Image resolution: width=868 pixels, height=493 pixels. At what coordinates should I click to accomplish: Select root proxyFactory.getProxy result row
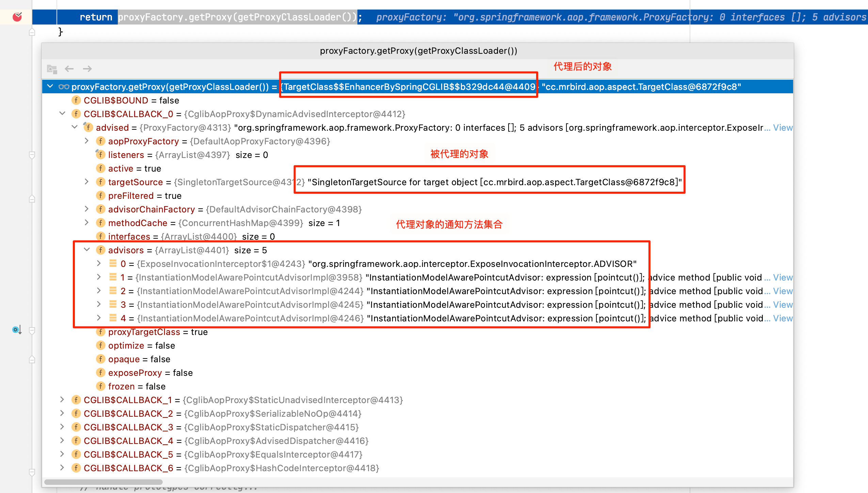point(170,87)
